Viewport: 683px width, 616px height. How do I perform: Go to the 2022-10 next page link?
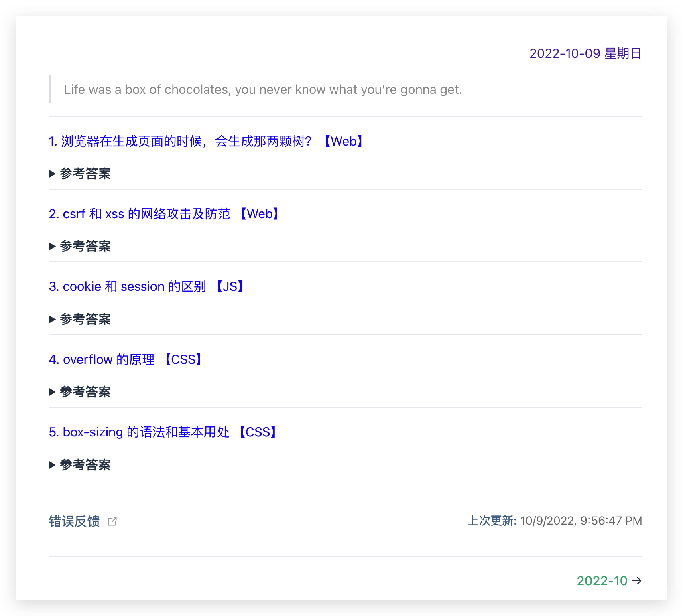pyautogui.click(x=602, y=581)
